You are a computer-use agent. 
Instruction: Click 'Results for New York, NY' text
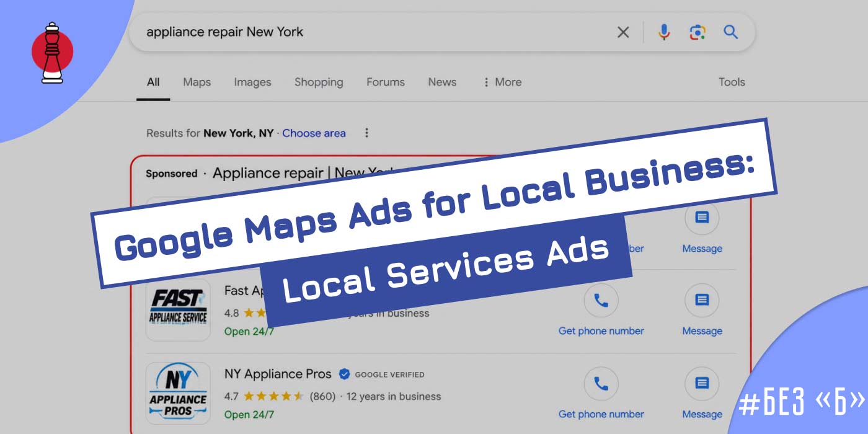point(210,133)
